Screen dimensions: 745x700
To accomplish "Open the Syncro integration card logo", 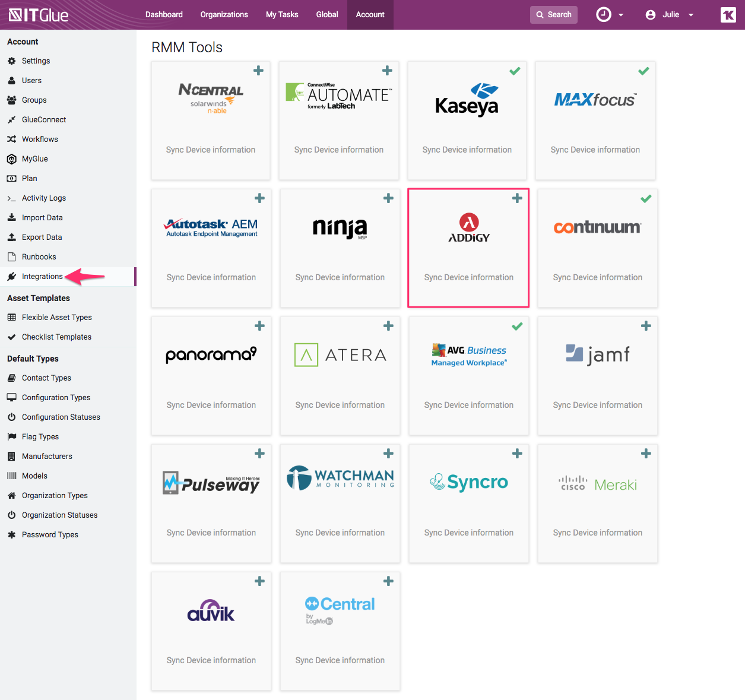I will 469,482.
